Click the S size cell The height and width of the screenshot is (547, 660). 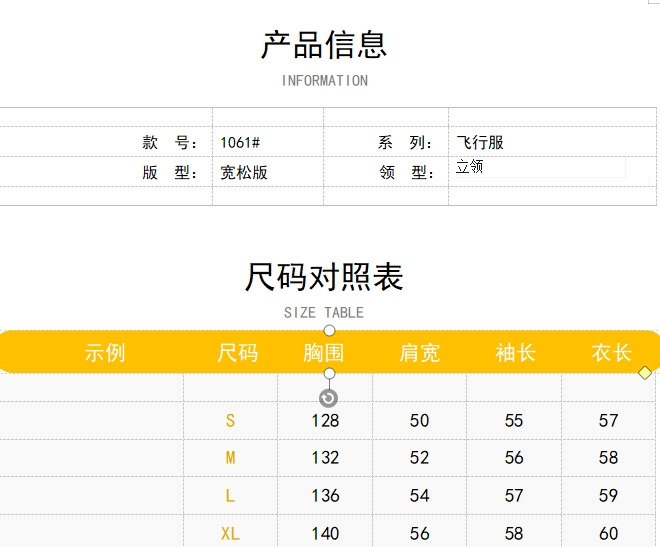pos(230,420)
